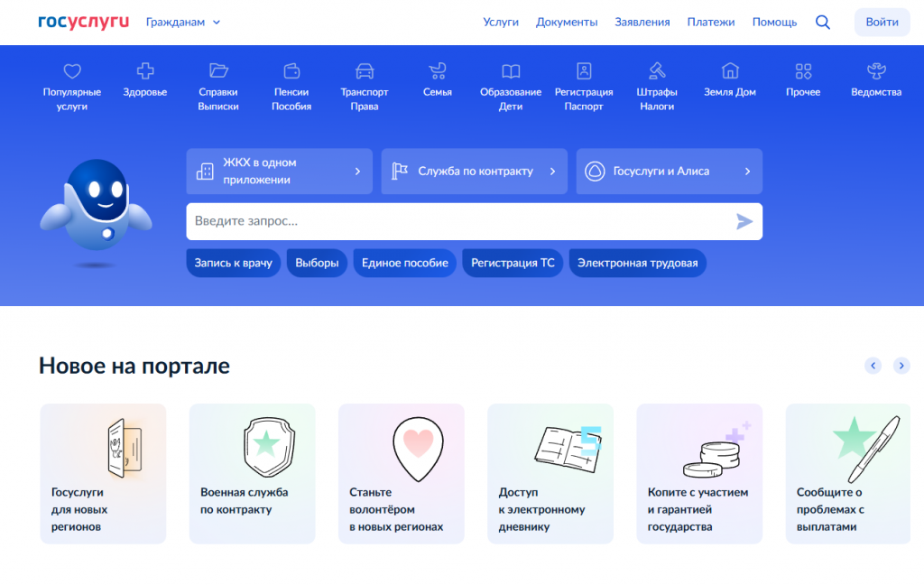This screenshot has width=924, height=585.
Task: Open the Популярные услуги heart icon
Action: coord(72,71)
